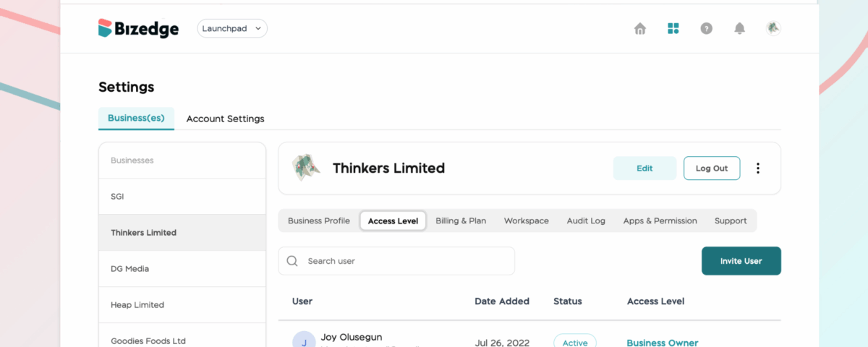This screenshot has height=347, width=868.
Task: Go to Apps & Permission tab
Action: click(660, 220)
